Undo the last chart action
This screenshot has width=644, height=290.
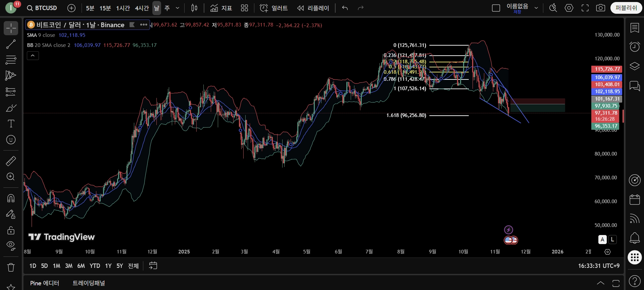pyautogui.click(x=345, y=8)
